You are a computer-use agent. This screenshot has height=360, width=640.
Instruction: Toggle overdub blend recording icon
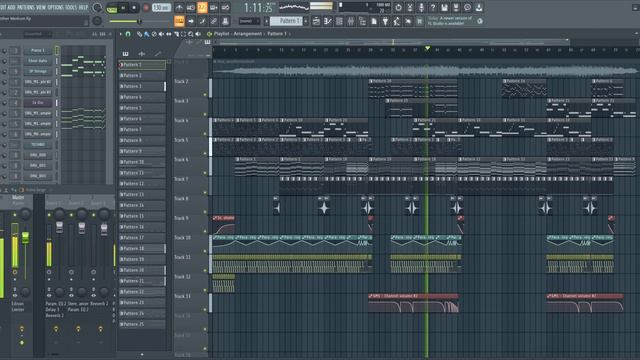(213, 7)
